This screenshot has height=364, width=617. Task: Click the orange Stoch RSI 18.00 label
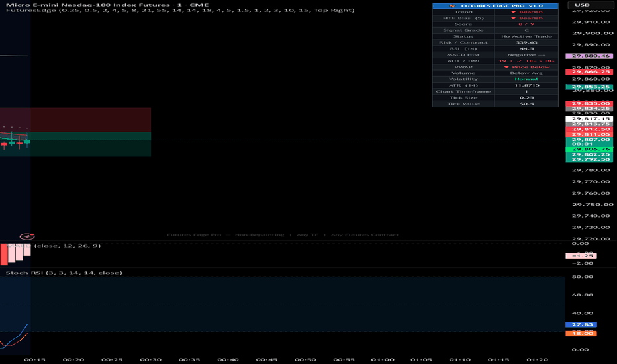[x=581, y=334]
